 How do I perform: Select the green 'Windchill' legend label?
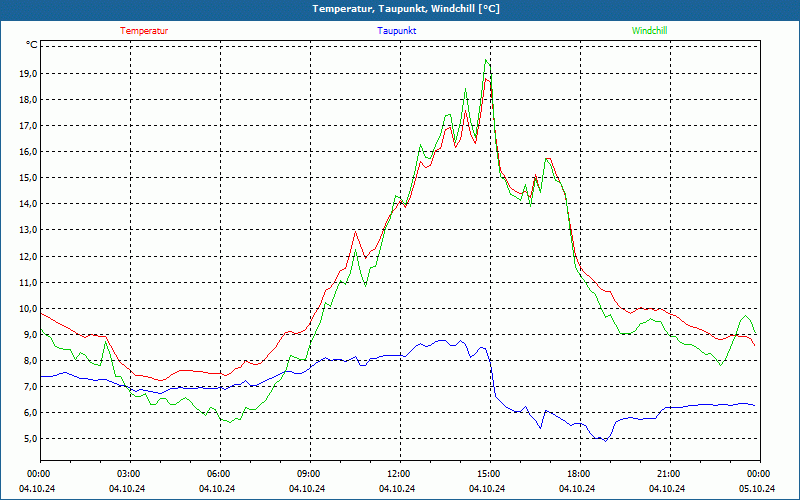click(649, 31)
